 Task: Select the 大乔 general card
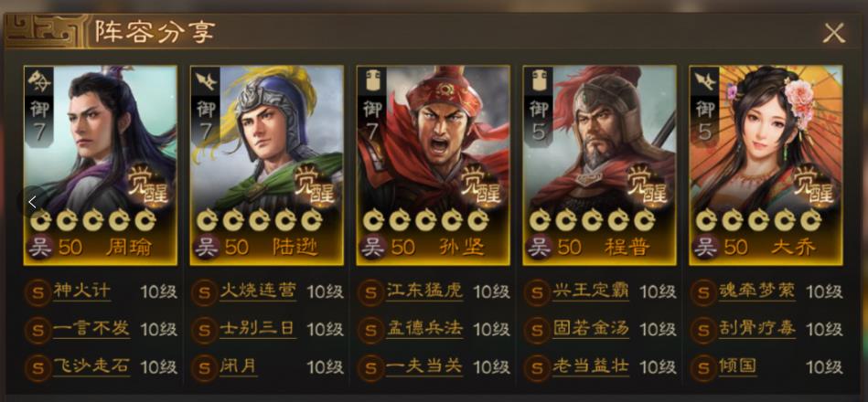[x=766, y=165]
